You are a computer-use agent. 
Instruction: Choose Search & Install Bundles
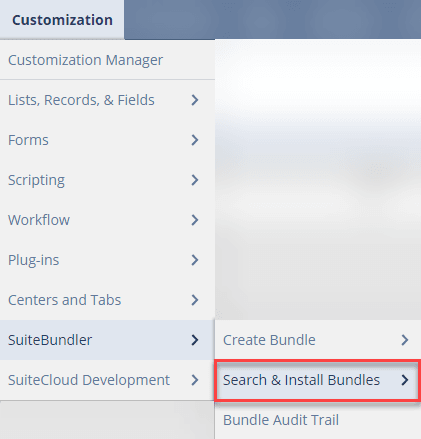(x=318, y=380)
